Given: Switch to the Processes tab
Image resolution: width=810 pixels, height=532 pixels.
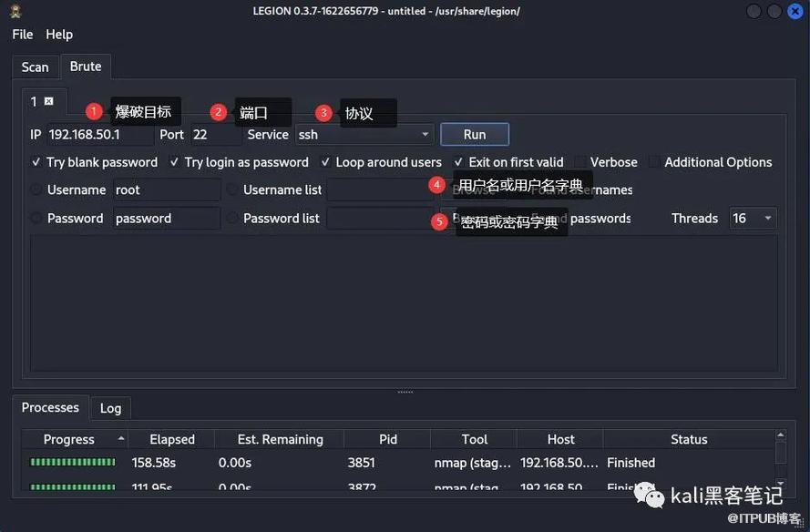Looking at the screenshot, I should point(50,407).
